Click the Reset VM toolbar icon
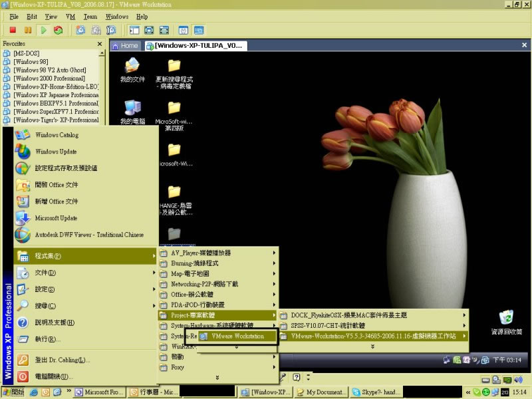 point(59,30)
